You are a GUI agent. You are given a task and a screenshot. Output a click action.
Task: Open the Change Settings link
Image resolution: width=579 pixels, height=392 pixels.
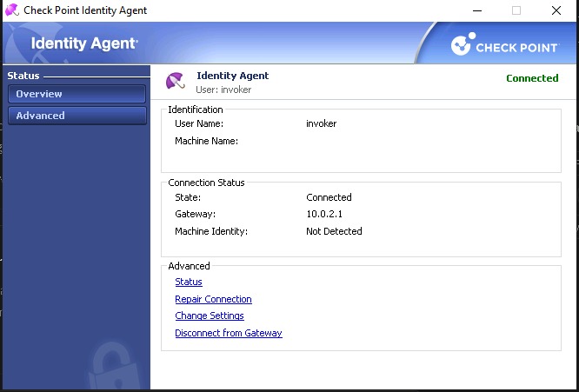(x=210, y=316)
